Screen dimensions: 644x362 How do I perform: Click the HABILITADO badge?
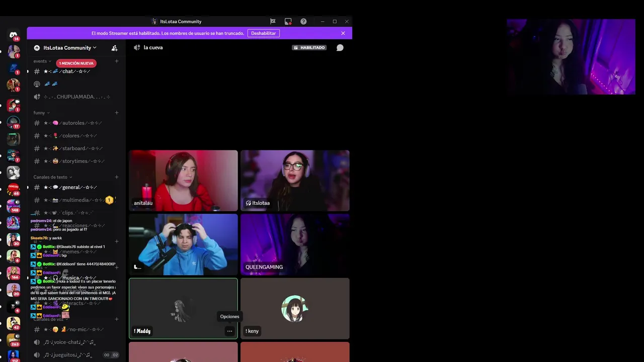[x=309, y=48]
